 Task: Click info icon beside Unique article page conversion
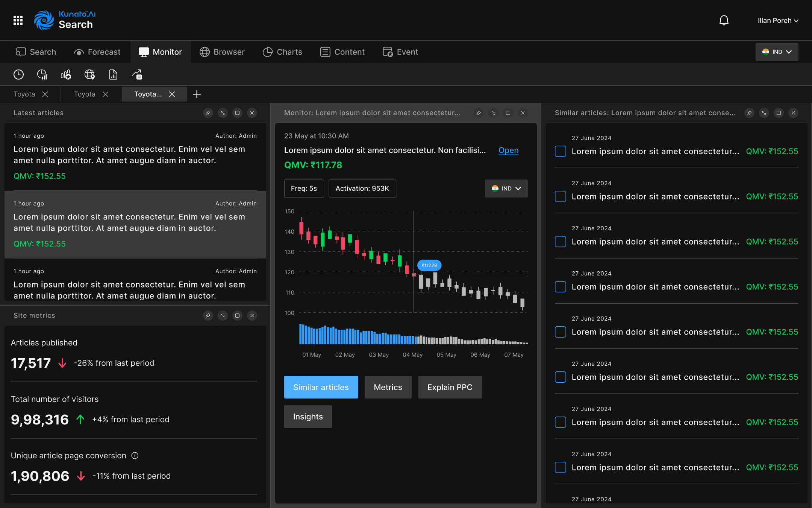(x=135, y=456)
